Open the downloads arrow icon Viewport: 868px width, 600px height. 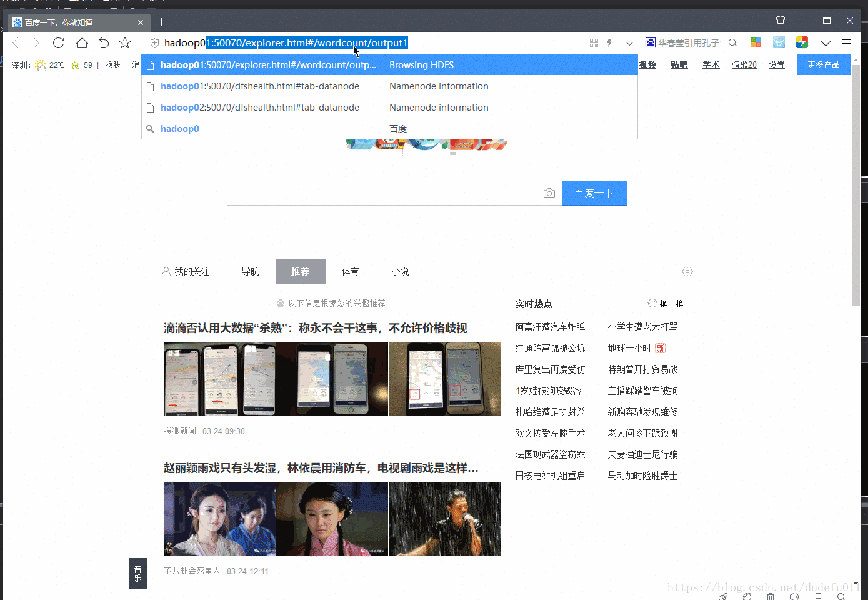pos(826,42)
